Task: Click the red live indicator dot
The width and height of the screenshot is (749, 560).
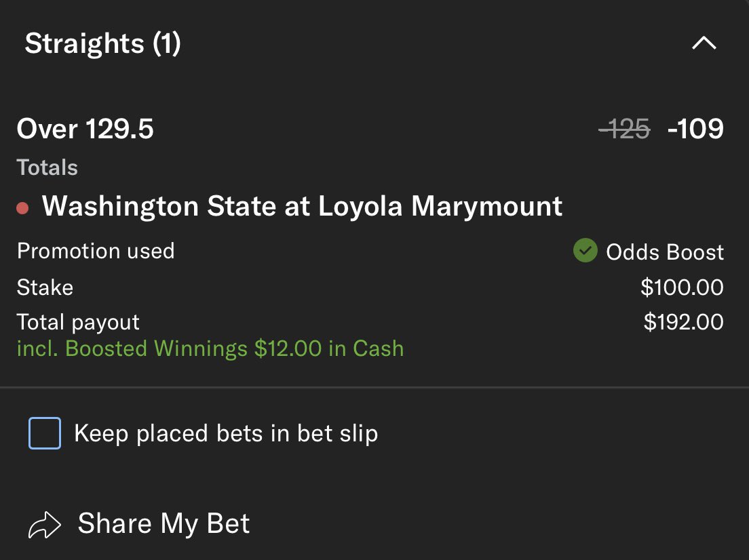Action: (x=23, y=208)
